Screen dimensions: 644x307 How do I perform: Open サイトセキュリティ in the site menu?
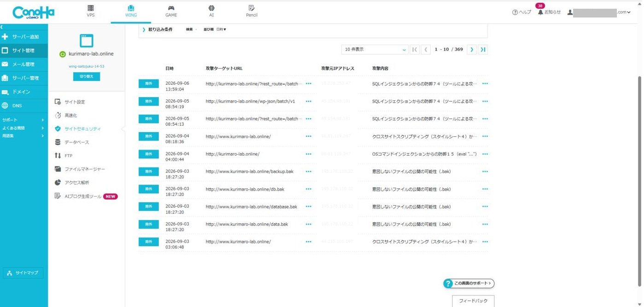(77, 129)
